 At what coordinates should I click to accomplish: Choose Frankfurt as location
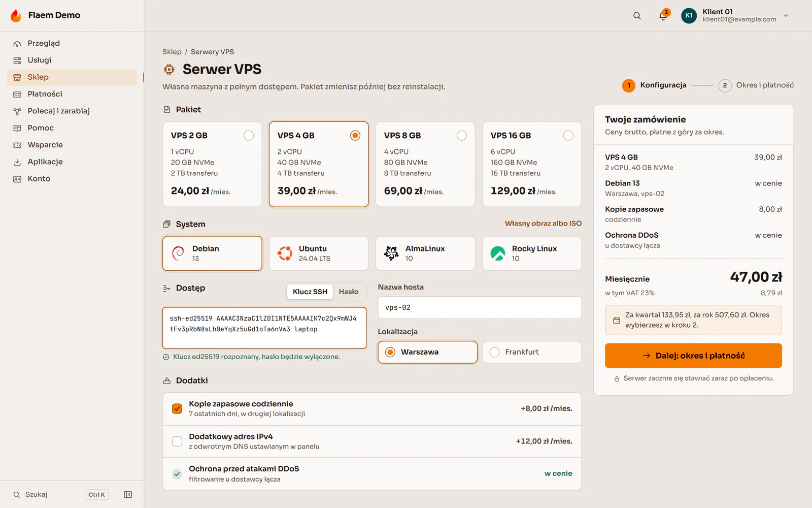(532, 352)
